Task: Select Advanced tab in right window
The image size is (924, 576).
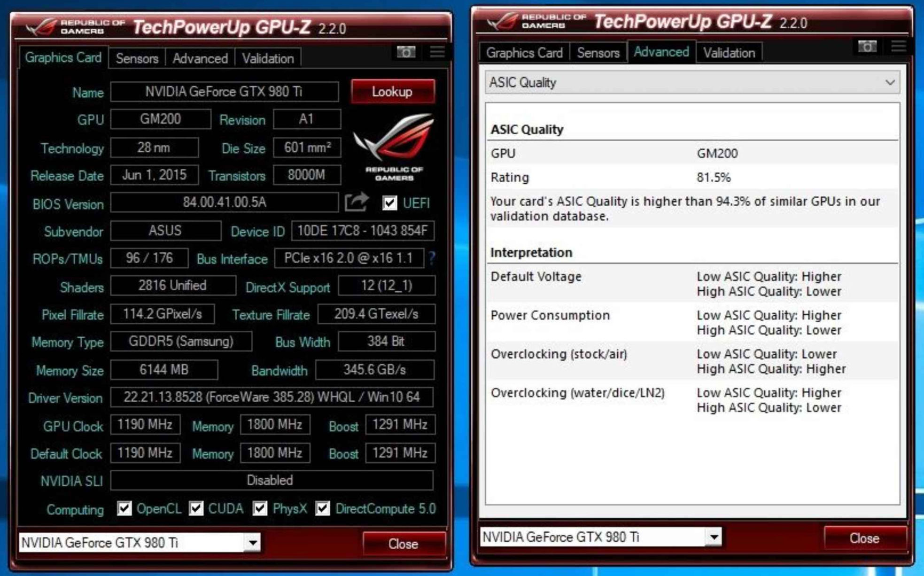Action: click(661, 52)
